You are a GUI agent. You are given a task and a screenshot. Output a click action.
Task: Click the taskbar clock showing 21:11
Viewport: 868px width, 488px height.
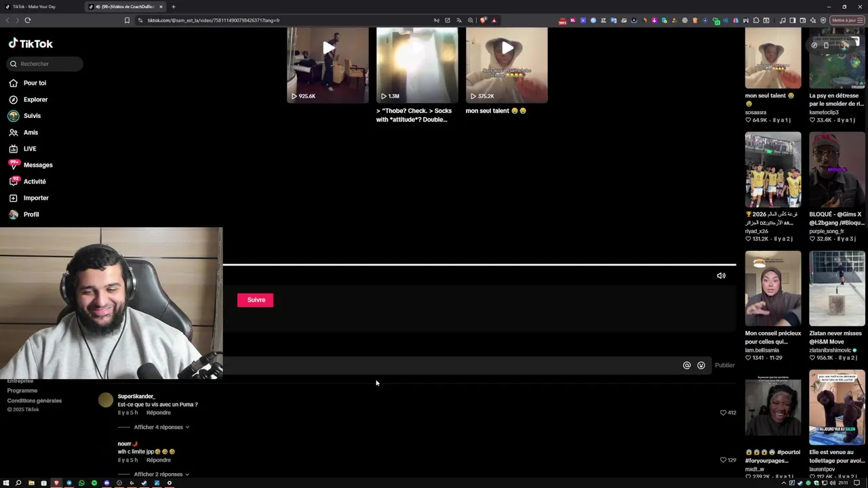click(843, 483)
